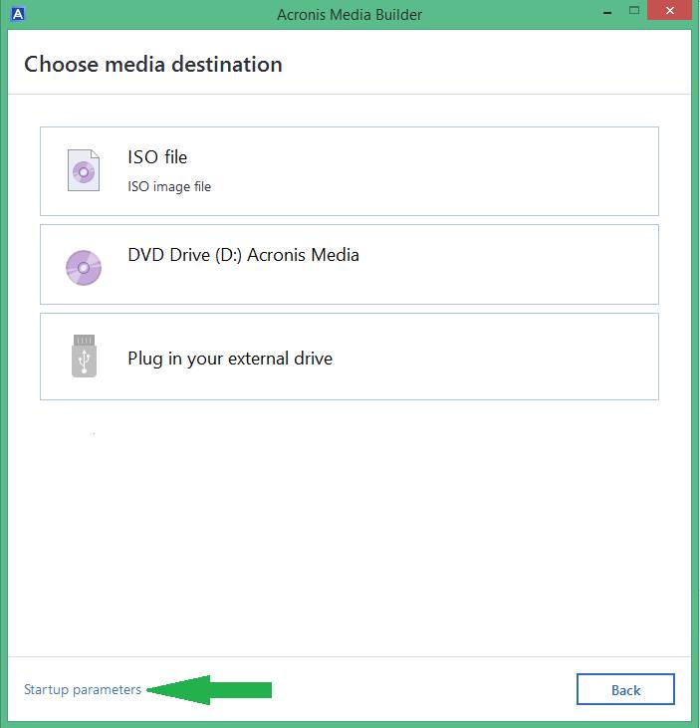Image resolution: width=700 pixels, height=728 pixels.
Task: Click the empty white area below the options
Action: click(350, 529)
